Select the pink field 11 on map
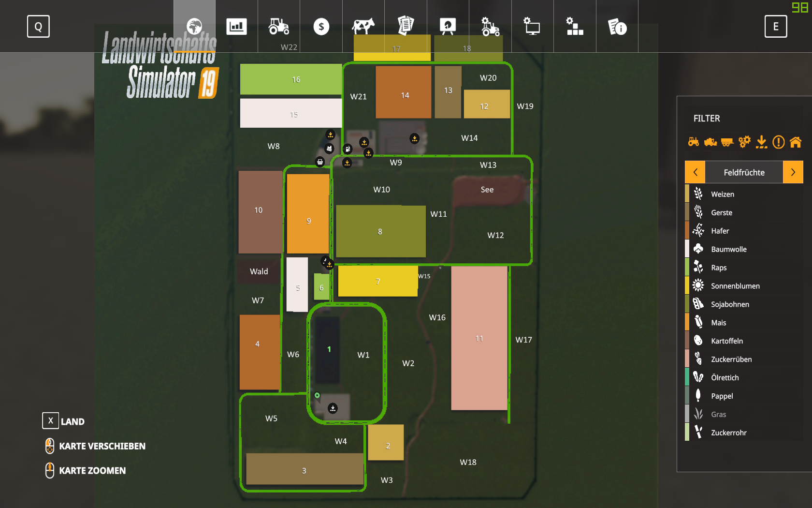 (x=479, y=338)
